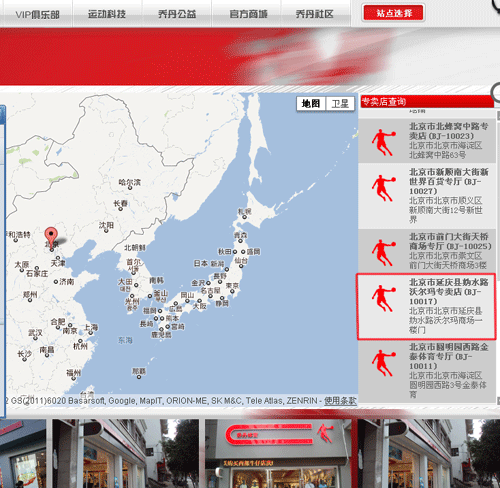Click the 大阪 city label on map
Viewport: 500px width, 488px height.
pos(200,306)
